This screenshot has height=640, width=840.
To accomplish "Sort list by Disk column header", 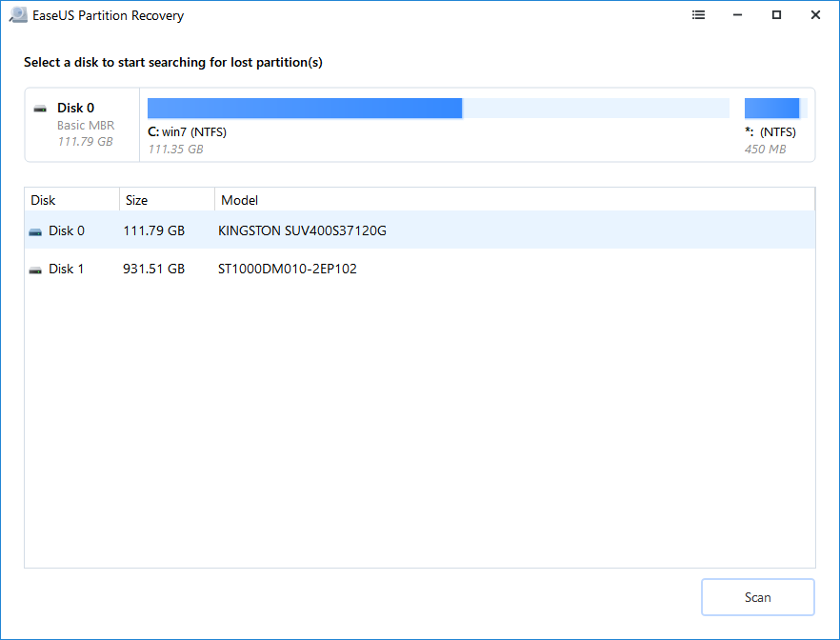I will pos(72,200).
